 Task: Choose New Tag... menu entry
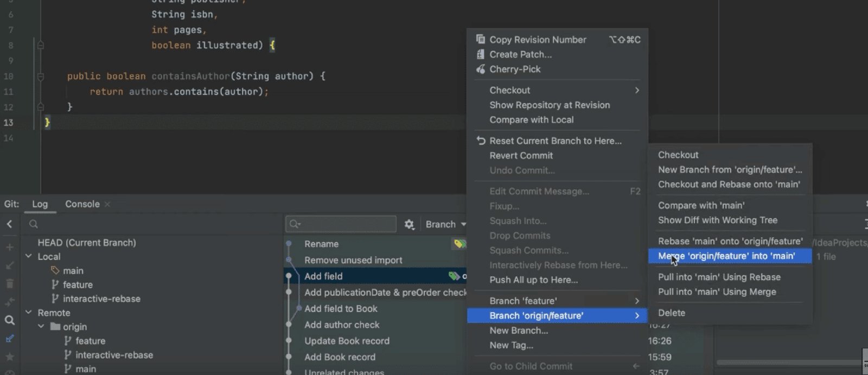(557, 345)
